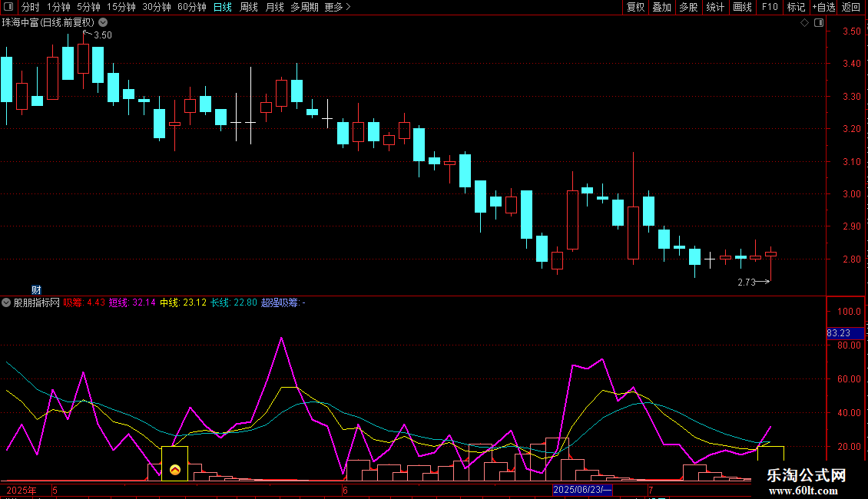Open the 多股 multi-stock view
This screenshot has height=499, width=868.
[688, 7]
